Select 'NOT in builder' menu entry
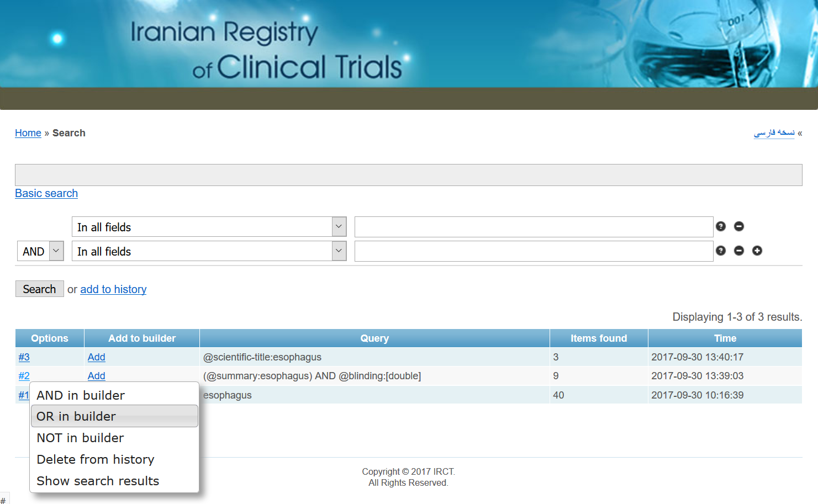Image resolution: width=818 pixels, height=504 pixels. coord(80,438)
